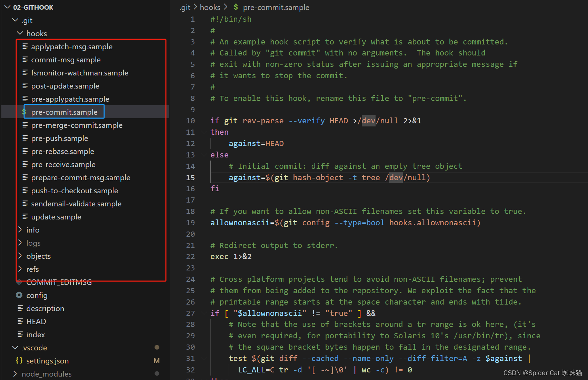Open the commit-msg.sample file
Viewport: 588px width, 380px height.
tap(66, 60)
